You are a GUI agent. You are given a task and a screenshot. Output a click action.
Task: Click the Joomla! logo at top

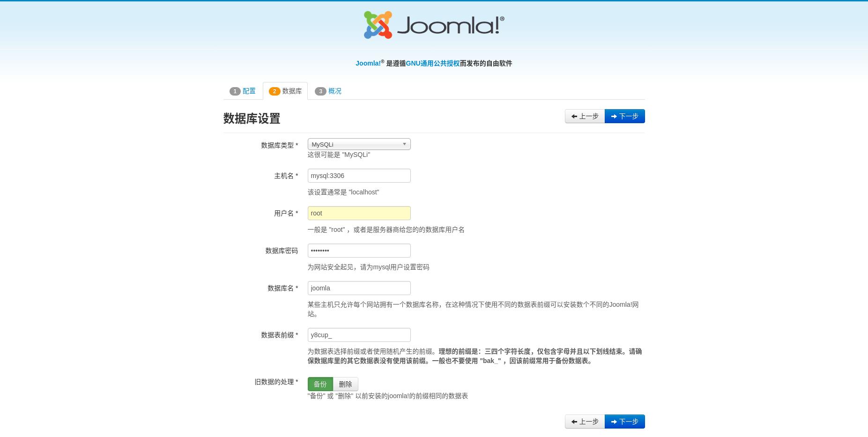(434, 25)
